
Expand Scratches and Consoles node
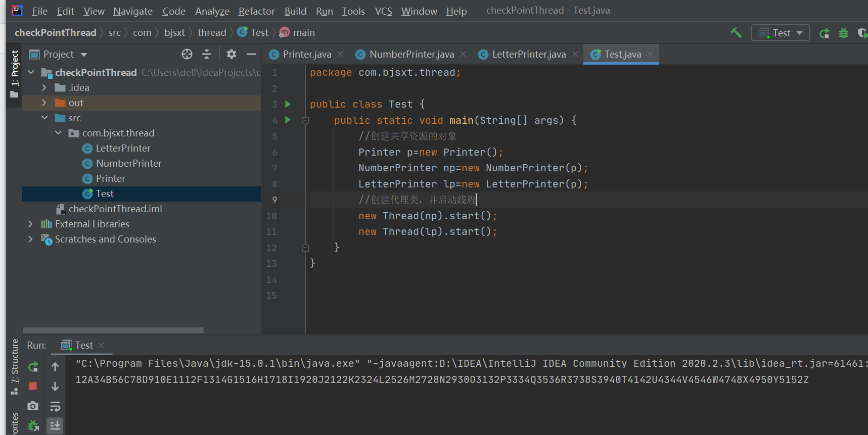coord(31,239)
